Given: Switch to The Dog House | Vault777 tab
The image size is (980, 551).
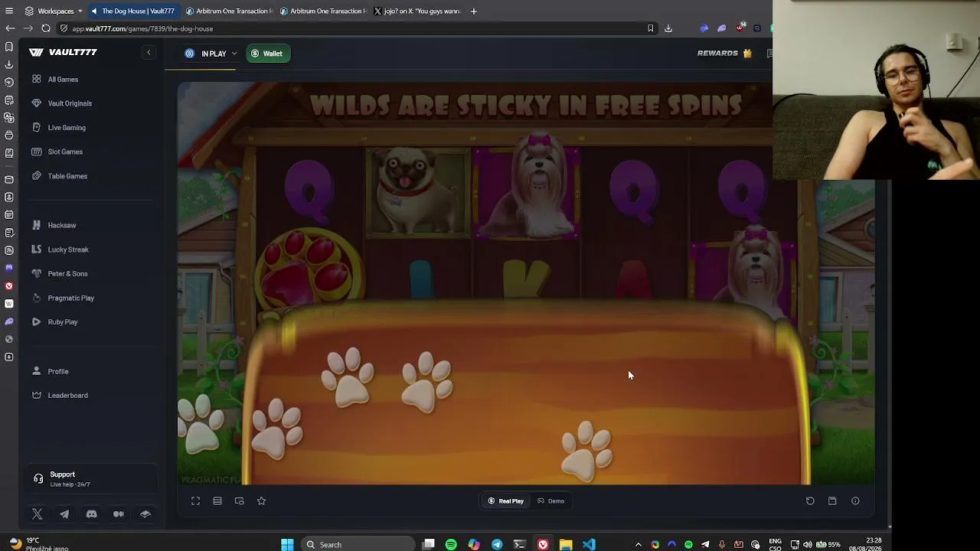Looking at the screenshot, I should coord(134,11).
